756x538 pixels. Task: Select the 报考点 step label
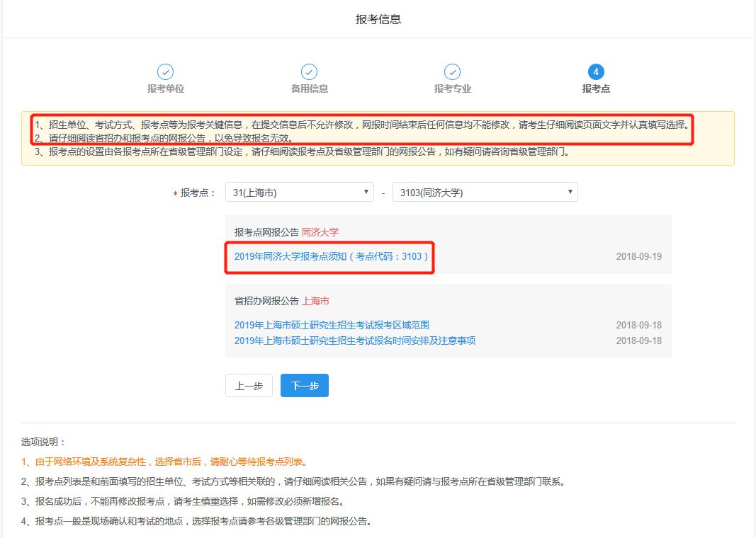pyautogui.click(x=596, y=89)
